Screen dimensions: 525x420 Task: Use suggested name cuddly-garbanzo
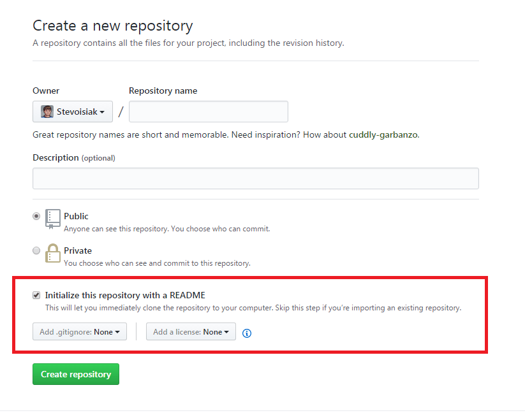383,134
